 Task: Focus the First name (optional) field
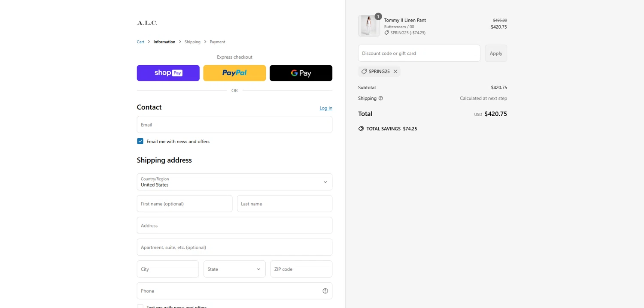185,204
